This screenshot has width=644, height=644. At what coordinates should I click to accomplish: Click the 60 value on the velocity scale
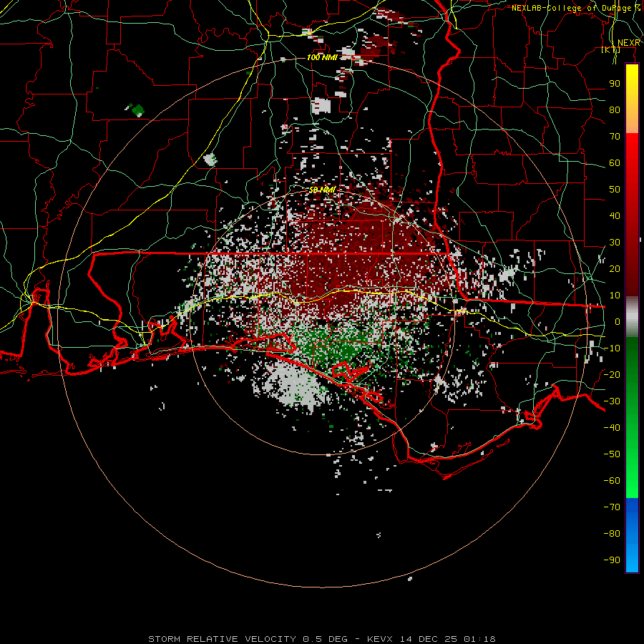[x=615, y=162]
